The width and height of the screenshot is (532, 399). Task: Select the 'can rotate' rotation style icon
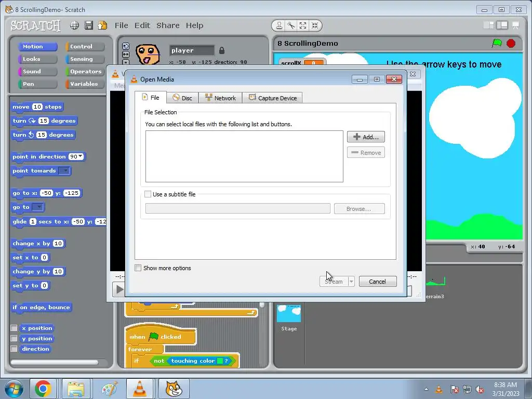click(126, 46)
